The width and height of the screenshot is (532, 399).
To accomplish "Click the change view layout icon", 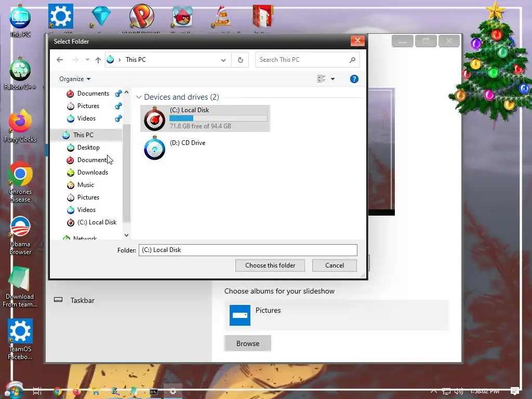I will pyautogui.click(x=321, y=79).
